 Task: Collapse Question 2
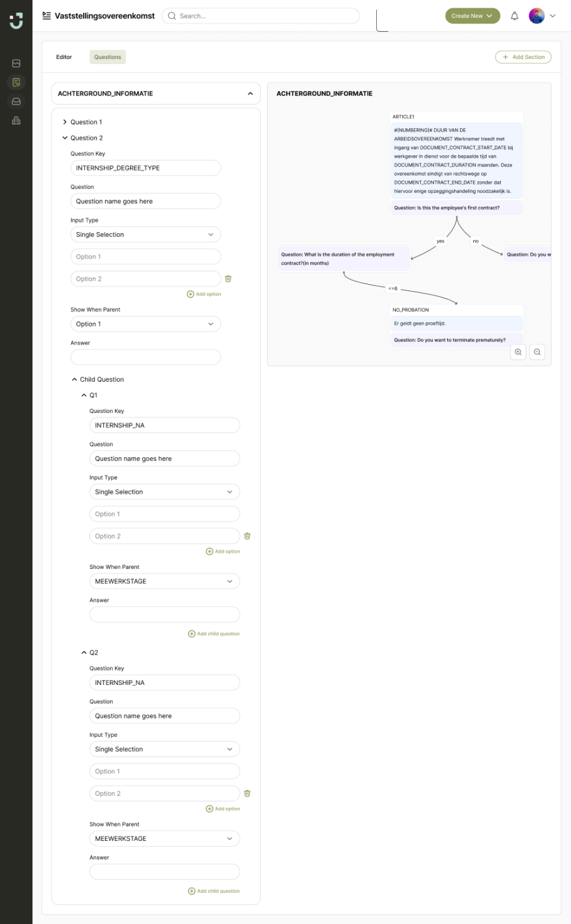(82, 138)
